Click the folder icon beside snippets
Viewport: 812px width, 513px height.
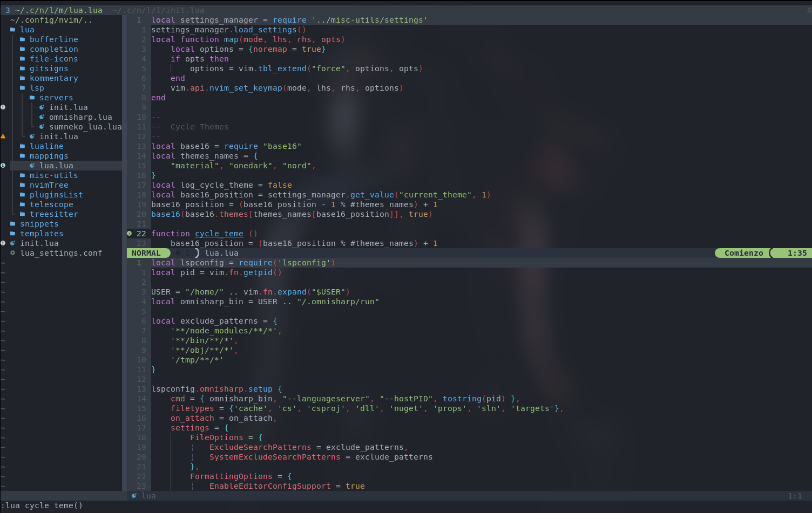[12, 224]
